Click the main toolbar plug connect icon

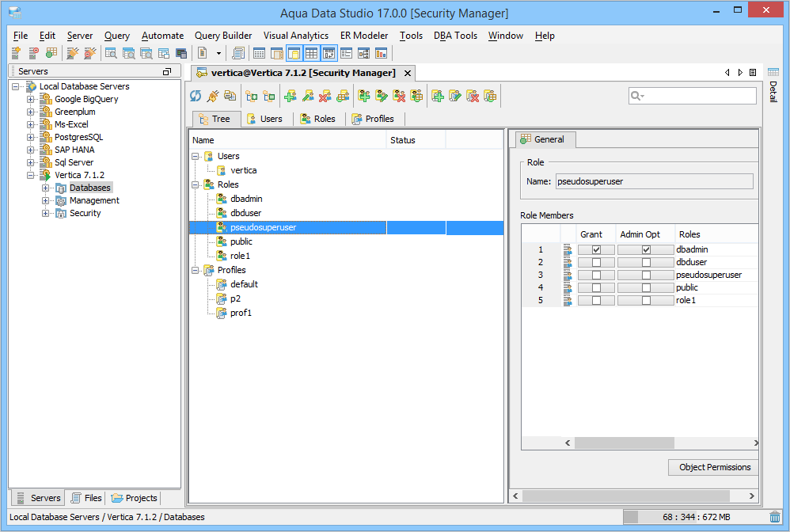tap(73, 53)
